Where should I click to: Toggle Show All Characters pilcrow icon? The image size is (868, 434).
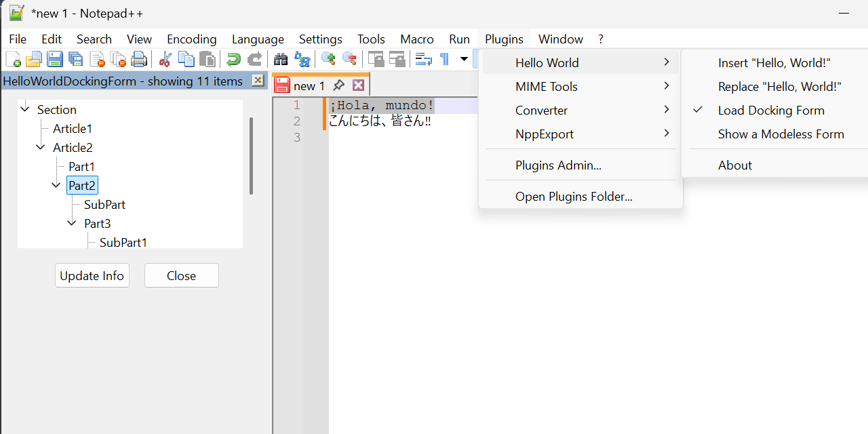pos(444,60)
